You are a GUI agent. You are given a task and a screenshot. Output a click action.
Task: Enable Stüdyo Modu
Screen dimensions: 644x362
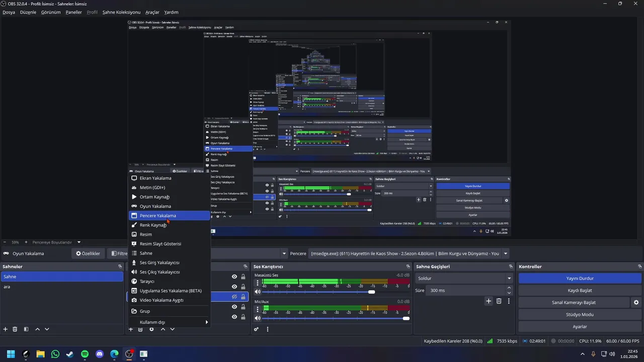tap(580, 314)
